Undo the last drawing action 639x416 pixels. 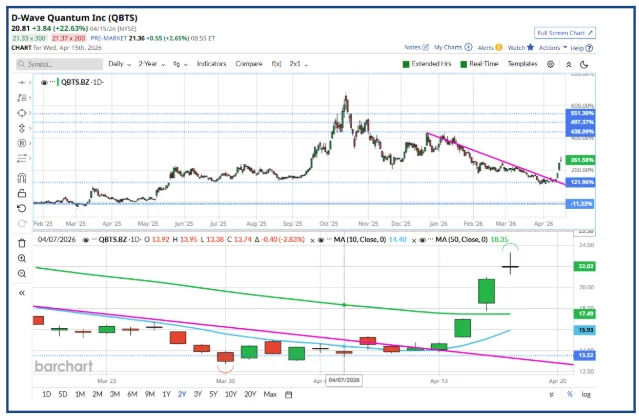pos(22,208)
